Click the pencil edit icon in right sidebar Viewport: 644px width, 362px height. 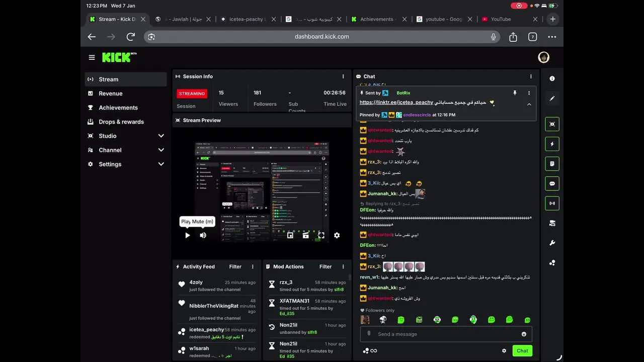552,99
